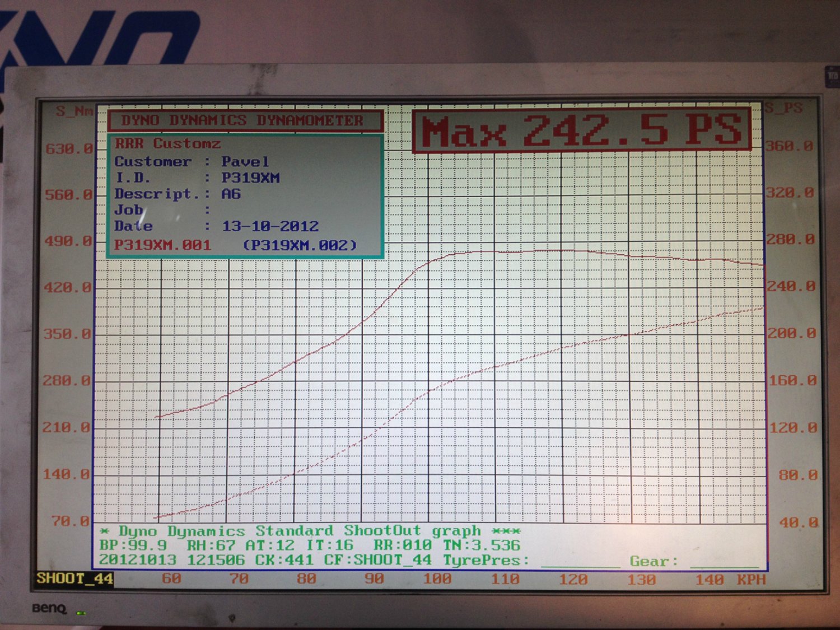Select the 320.0 power axis value

[x=790, y=193]
